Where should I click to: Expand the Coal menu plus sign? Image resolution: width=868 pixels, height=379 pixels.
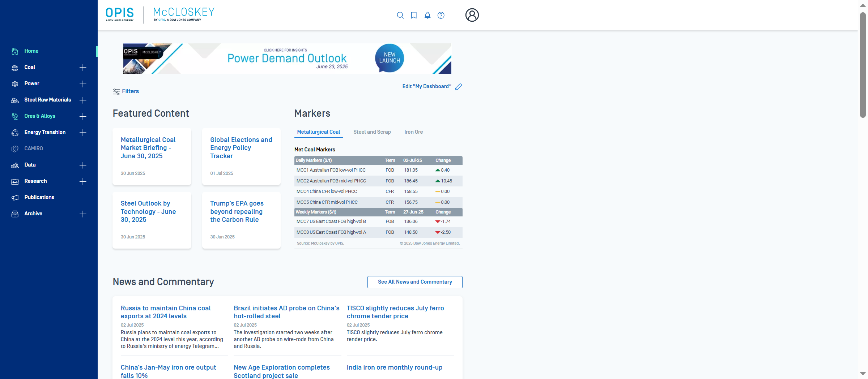click(83, 68)
